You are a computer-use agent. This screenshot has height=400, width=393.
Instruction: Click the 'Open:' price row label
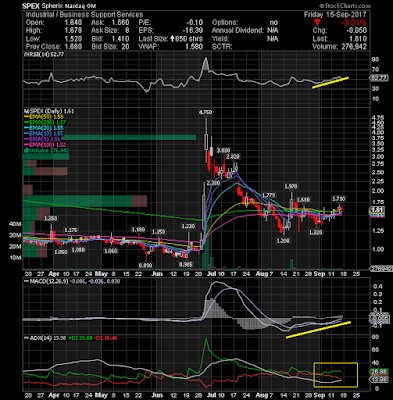[x=35, y=23]
